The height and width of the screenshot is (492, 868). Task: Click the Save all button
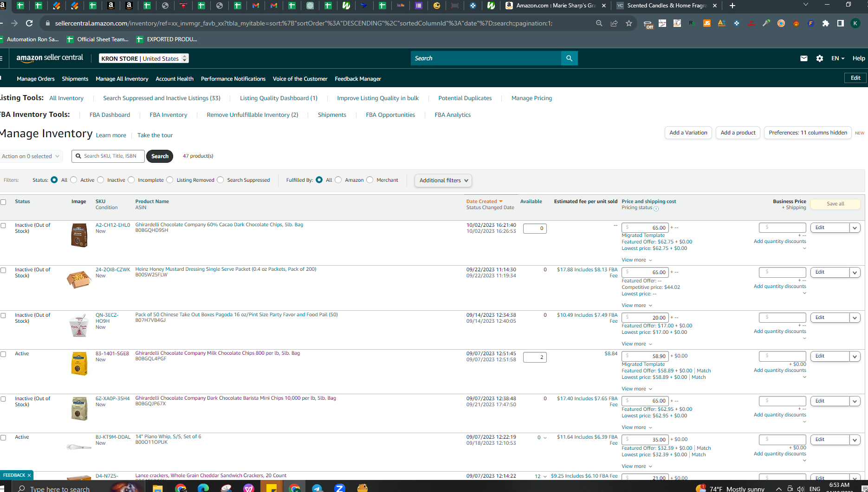(x=835, y=204)
